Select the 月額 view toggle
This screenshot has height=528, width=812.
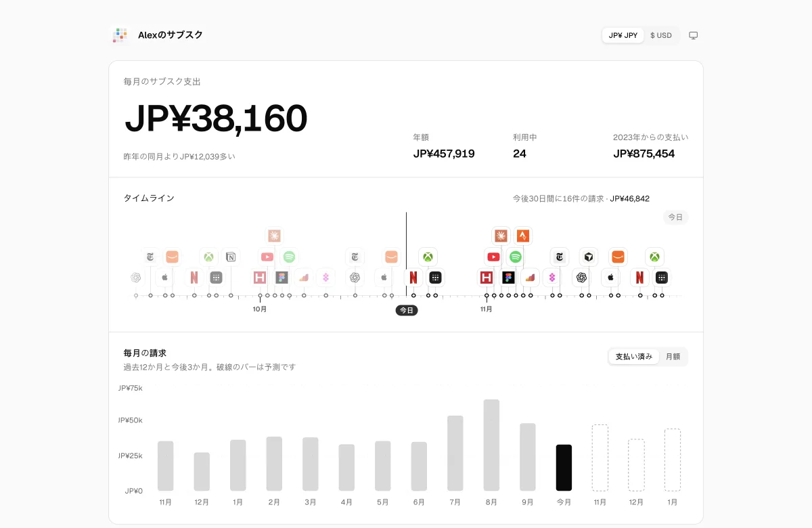click(673, 357)
